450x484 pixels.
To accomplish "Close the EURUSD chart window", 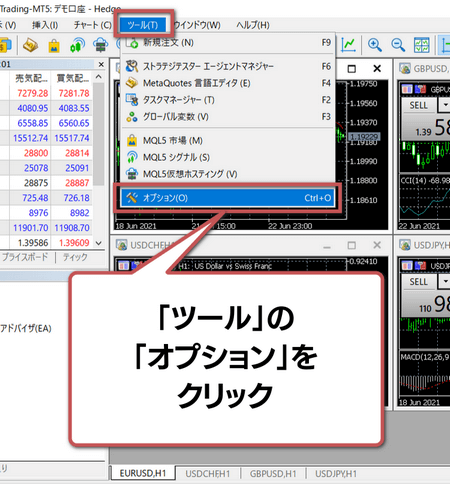I will point(377,69).
